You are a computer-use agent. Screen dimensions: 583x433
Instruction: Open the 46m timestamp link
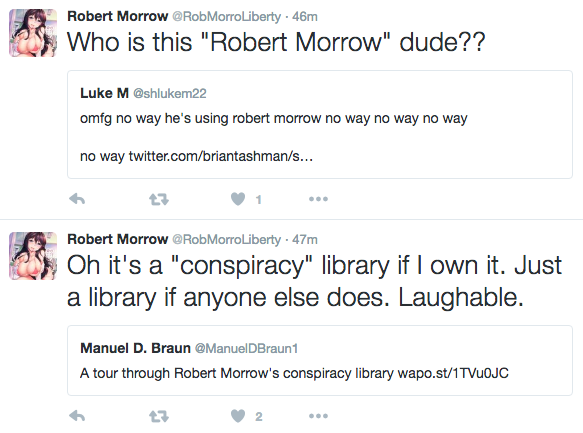tap(305, 17)
